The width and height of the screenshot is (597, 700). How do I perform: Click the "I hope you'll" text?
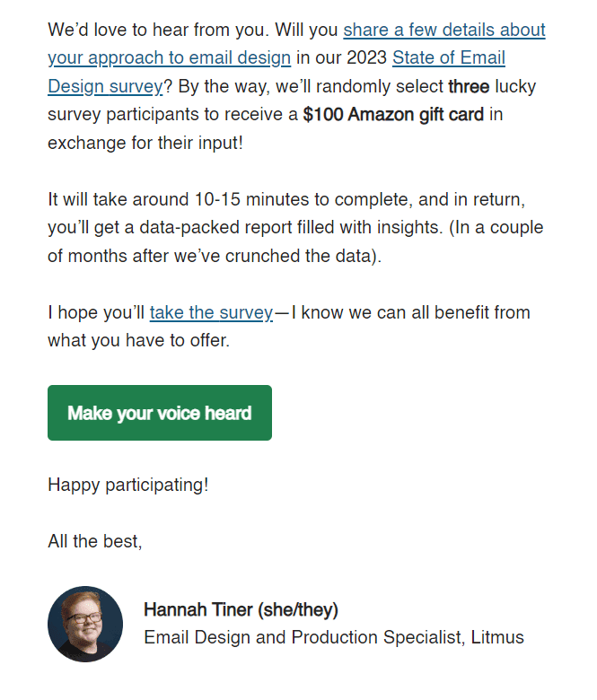96,312
